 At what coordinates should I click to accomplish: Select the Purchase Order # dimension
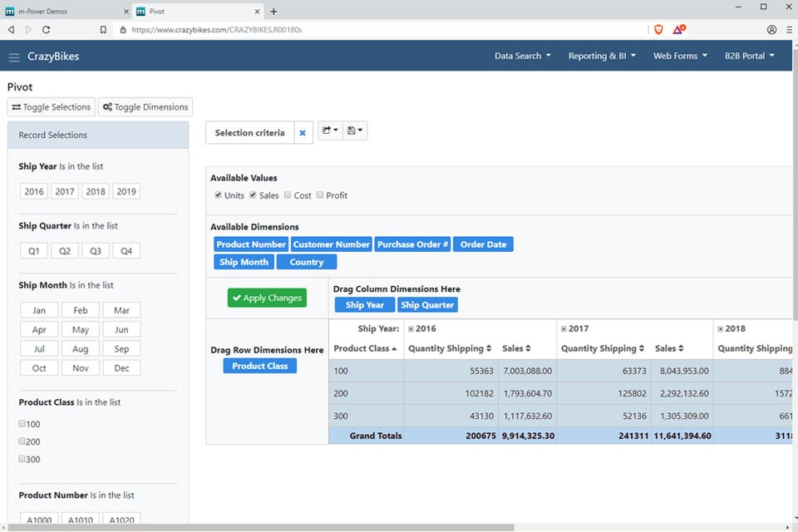[413, 244]
